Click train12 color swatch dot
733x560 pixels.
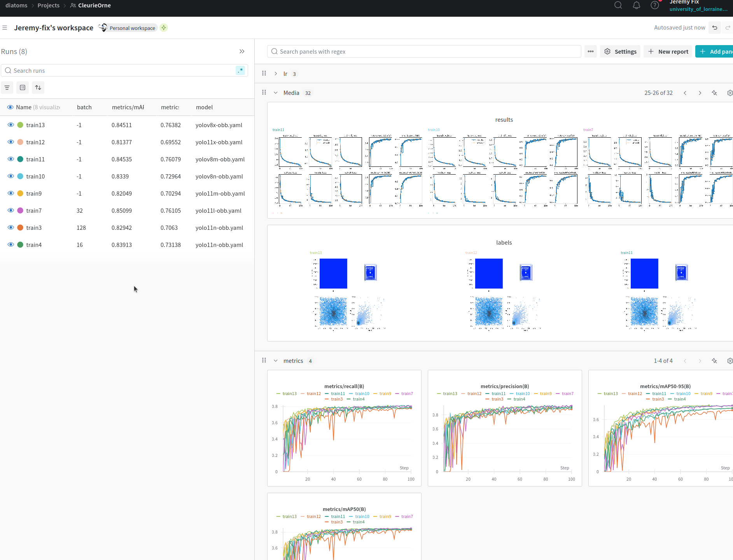(20, 142)
